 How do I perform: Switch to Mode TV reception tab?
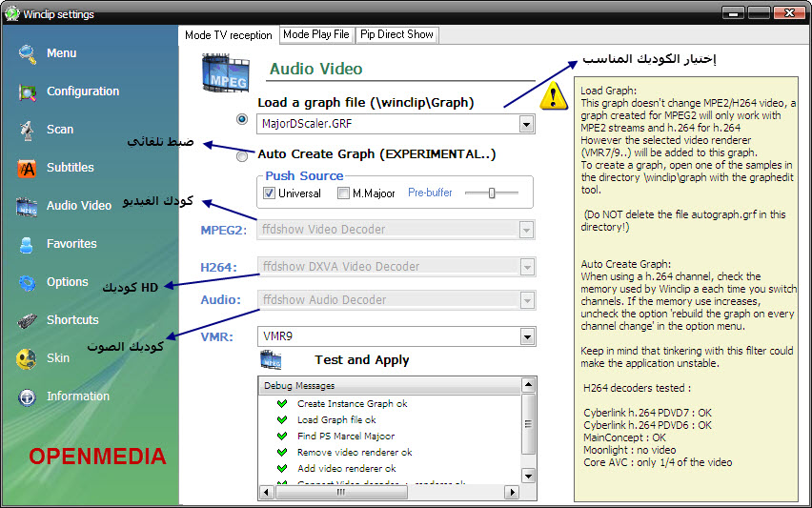click(x=229, y=35)
